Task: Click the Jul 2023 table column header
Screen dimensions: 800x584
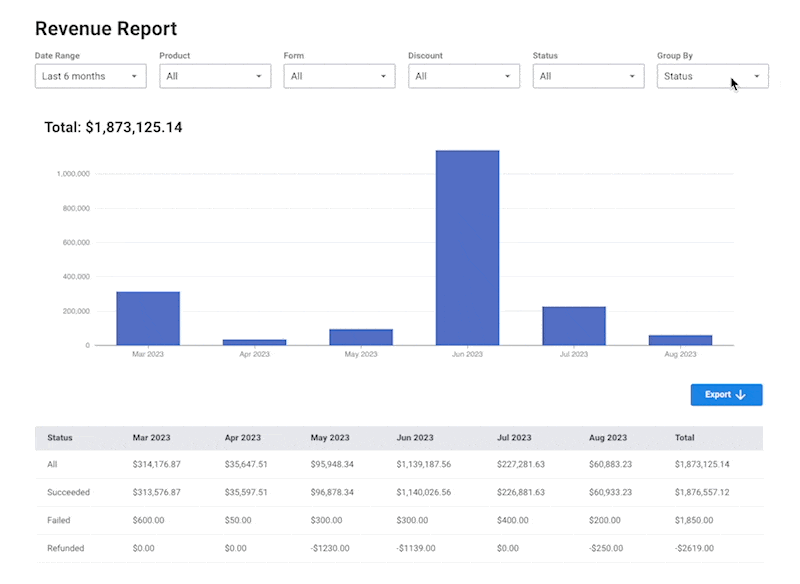Action: pyautogui.click(x=514, y=438)
